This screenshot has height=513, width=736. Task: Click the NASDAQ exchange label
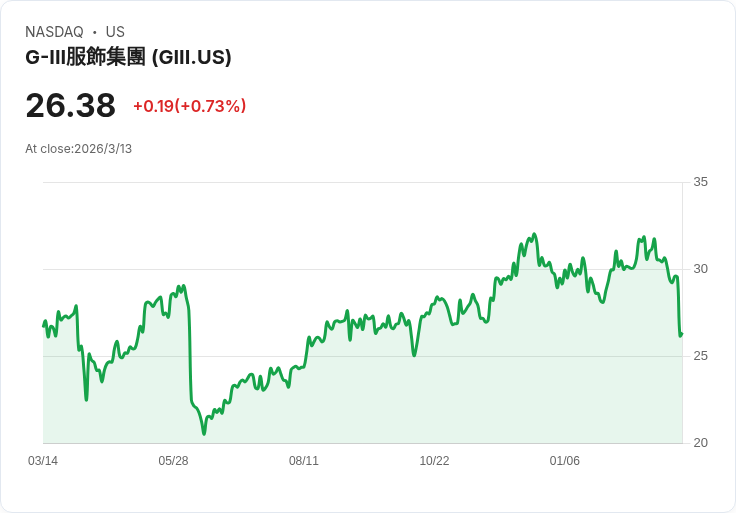pos(54,32)
